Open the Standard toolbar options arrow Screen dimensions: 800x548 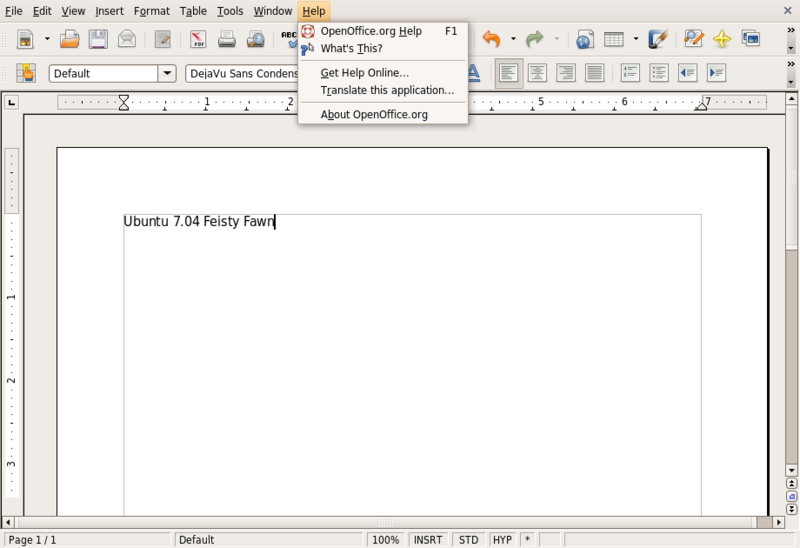pos(791,48)
